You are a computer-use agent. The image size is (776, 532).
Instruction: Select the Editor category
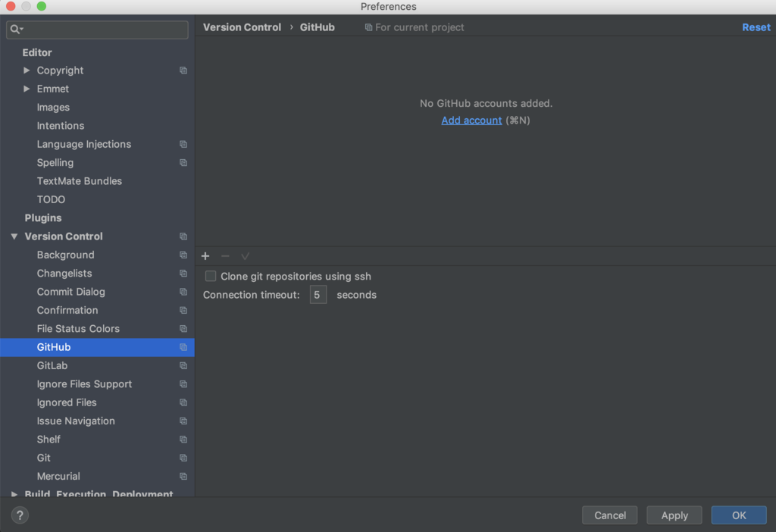tap(37, 52)
